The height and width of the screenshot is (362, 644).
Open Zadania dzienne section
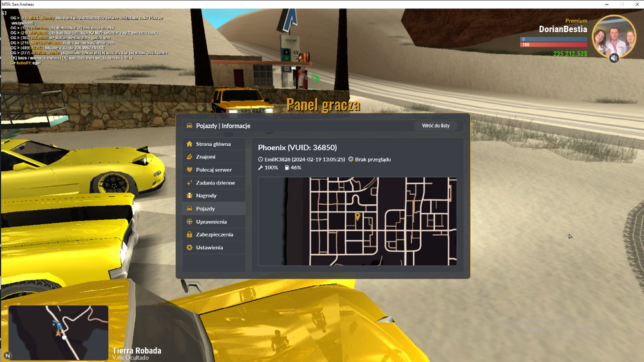click(214, 182)
